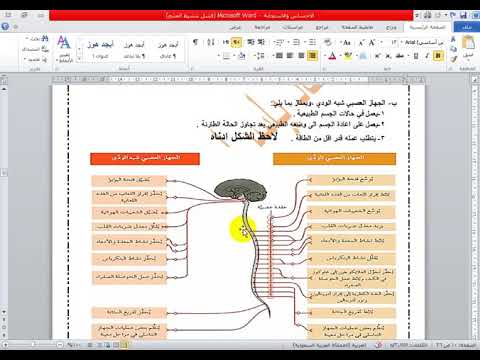Switch to the References (مراجع) tab

pyautogui.click(x=322, y=27)
